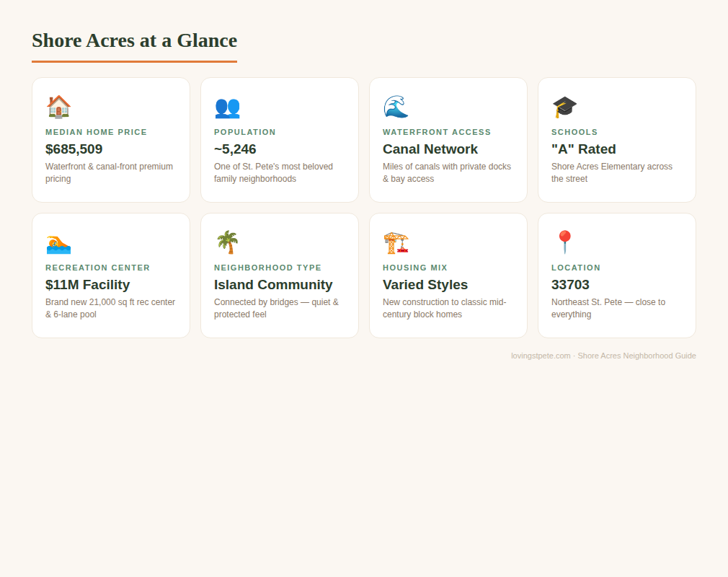The width and height of the screenshot is (728, 577).
Task: Click the 'RECREATION CENTER' label
Action: click(x=97, y=268)
